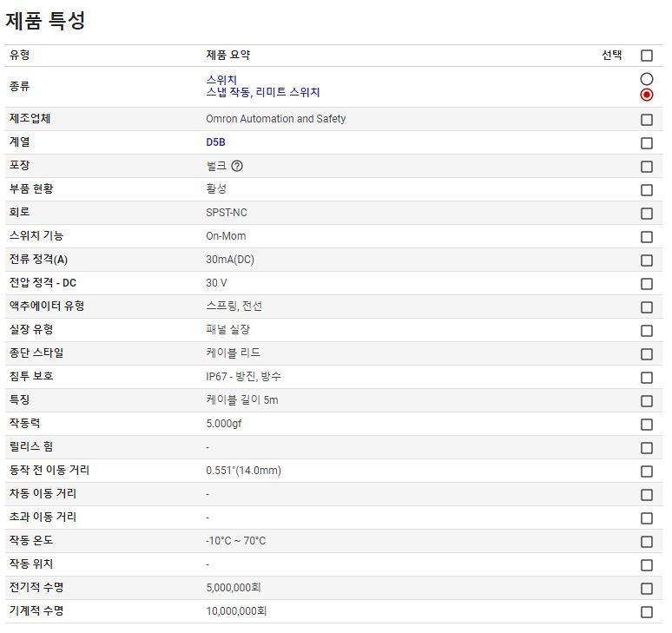Screen dimensions: 672x633
Task: Tick the 부품 현황 활성 checkbox
Action: (x=646, y=190)
